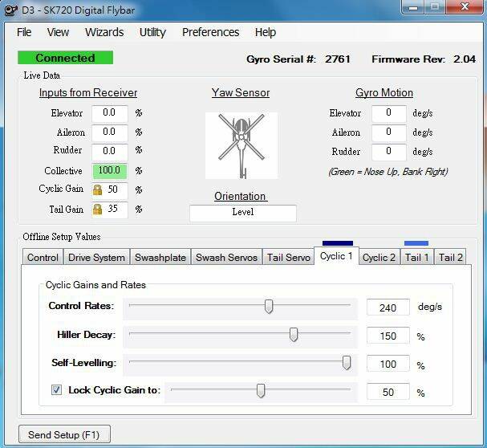Image resolution: width=487 pixels, height=448 pixels.
Task: Open the View menu
Action: coord(58,32)
